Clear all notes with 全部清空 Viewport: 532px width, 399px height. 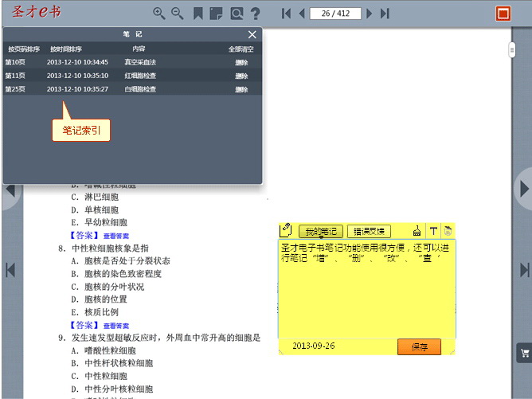pyautogui.click(x=241, y=49)
